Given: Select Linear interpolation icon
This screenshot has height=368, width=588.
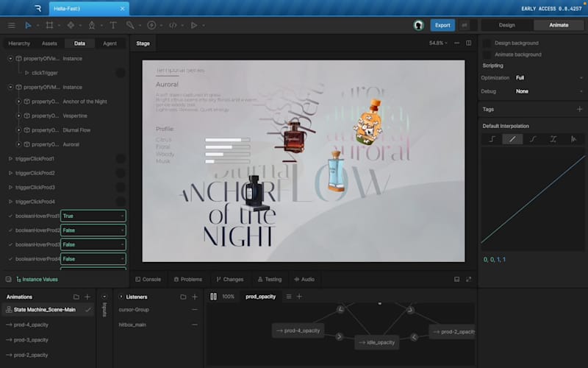Looking at the screenshot, I should tap(512, 139).
